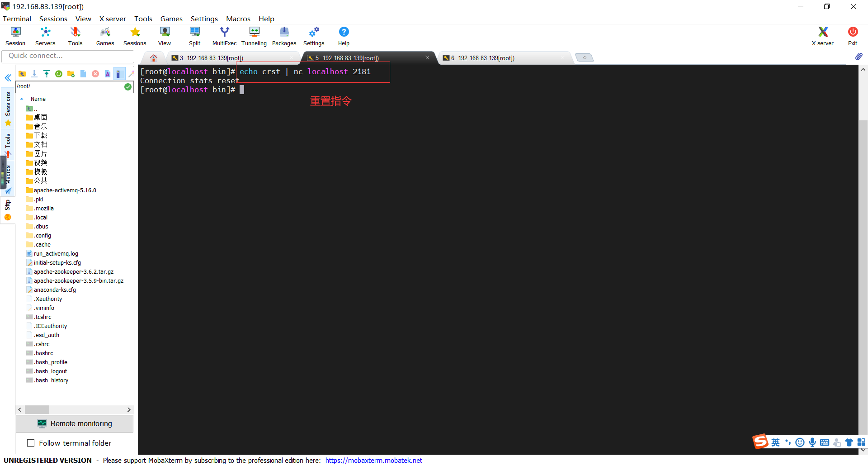Open the Settings gears toolbar icon
Viewport: 868px width, 466px height.
pos(314,36)
